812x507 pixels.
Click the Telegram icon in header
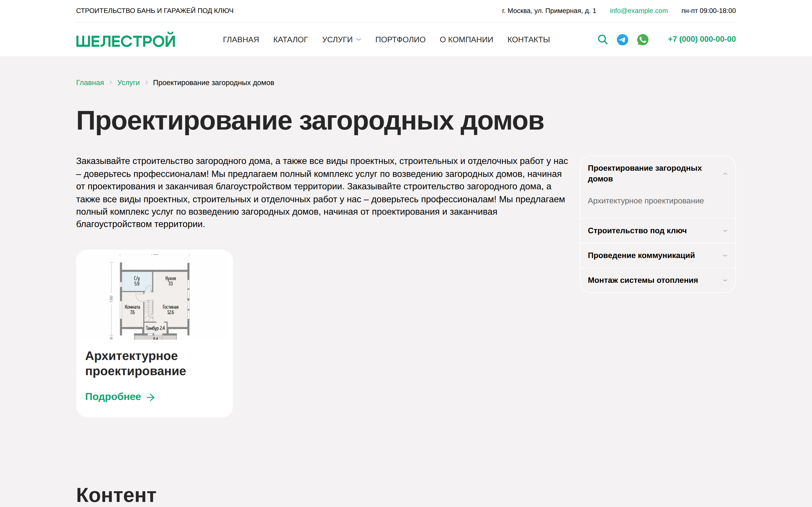pyautogui.click(x=623, y=39)
